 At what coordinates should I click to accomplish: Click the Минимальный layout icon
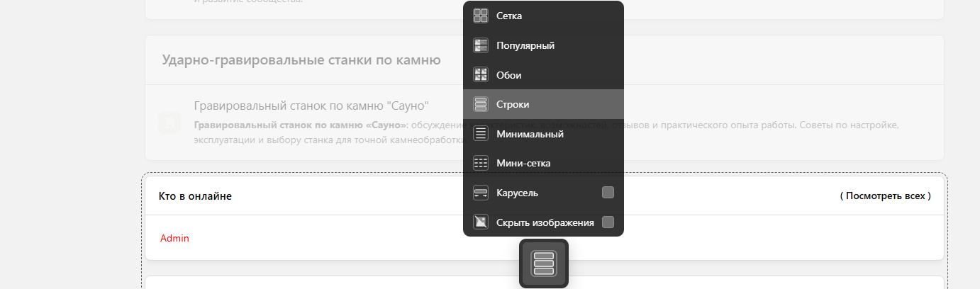click(x=481, y=133)
